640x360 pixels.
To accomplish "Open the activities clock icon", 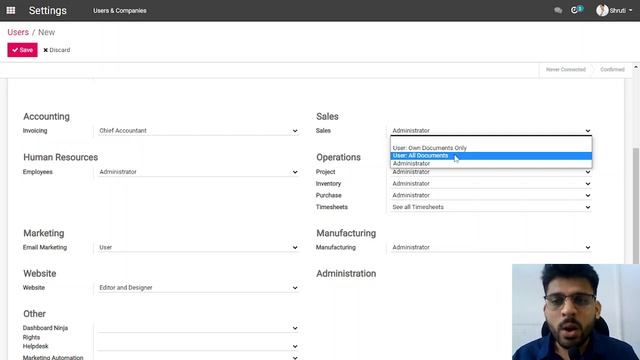I will coord(574,10).
